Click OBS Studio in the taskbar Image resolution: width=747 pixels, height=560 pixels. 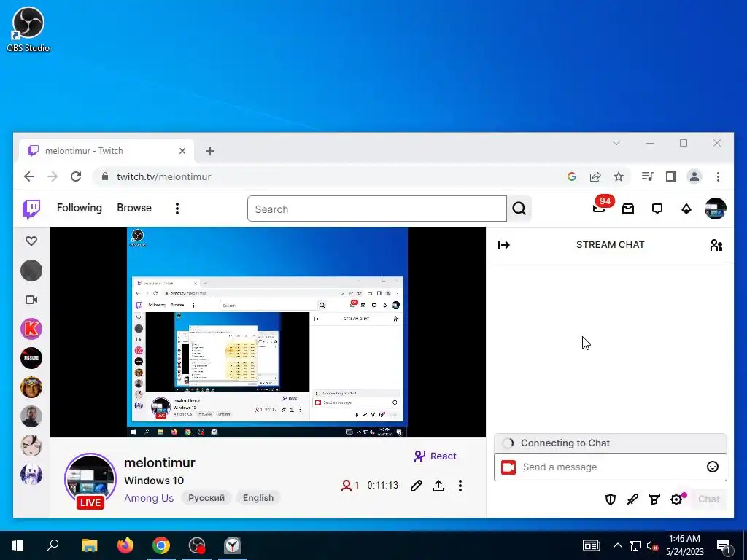click(197, 545)
